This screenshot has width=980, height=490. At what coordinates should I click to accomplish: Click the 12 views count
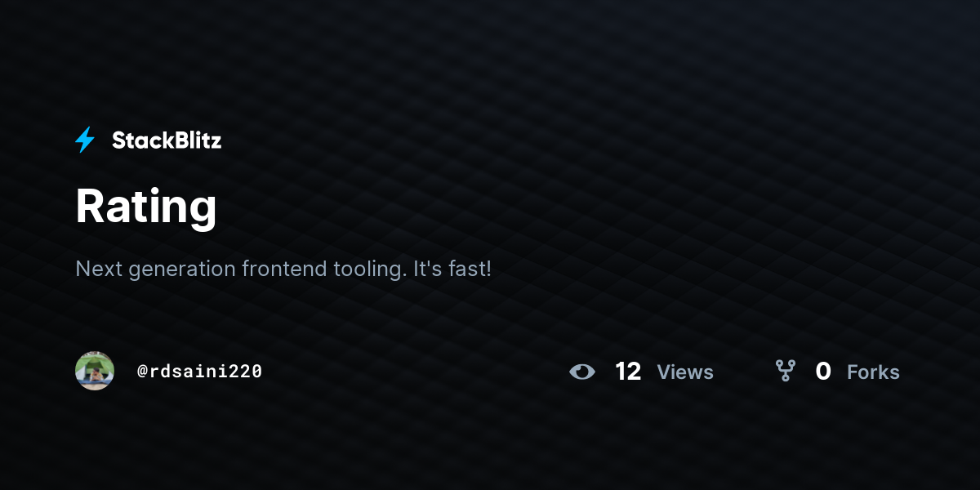coord(628,372)
